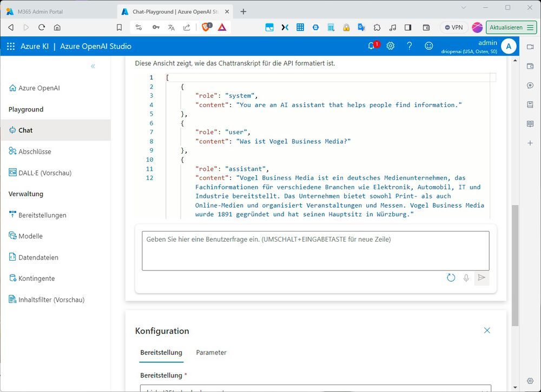Switch to the Bereitstellung tab

pyautogui.click(x=161, y=353)
